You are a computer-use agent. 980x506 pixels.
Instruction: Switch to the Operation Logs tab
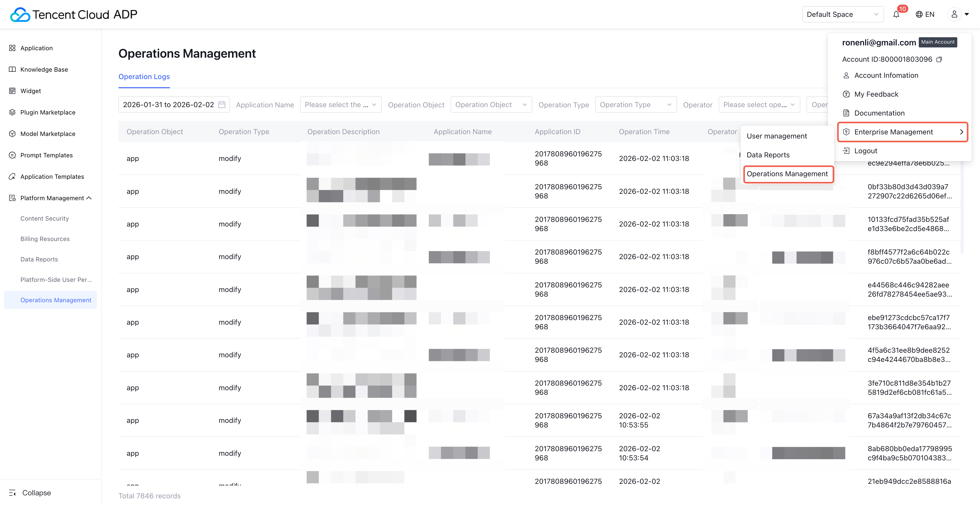(x=144, y=77)
